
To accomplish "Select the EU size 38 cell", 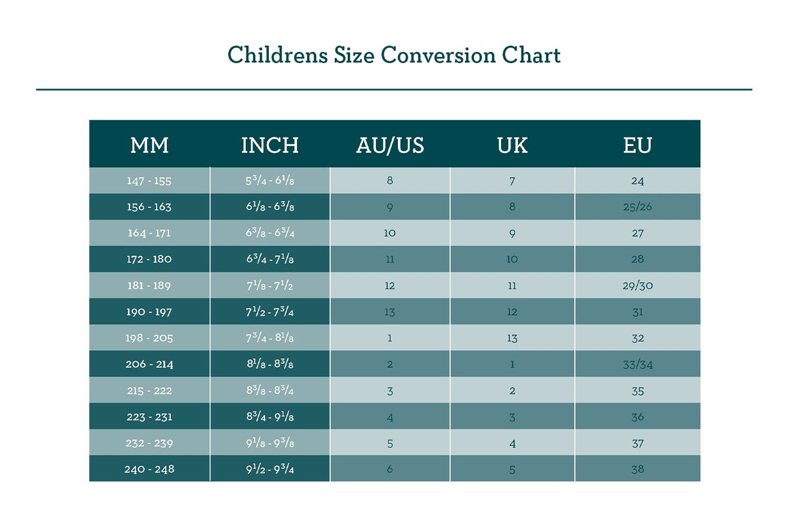I will [637, 470].
